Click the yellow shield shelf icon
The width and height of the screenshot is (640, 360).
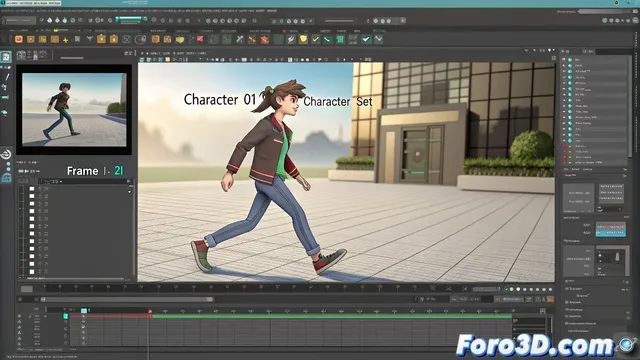(303, 39)
